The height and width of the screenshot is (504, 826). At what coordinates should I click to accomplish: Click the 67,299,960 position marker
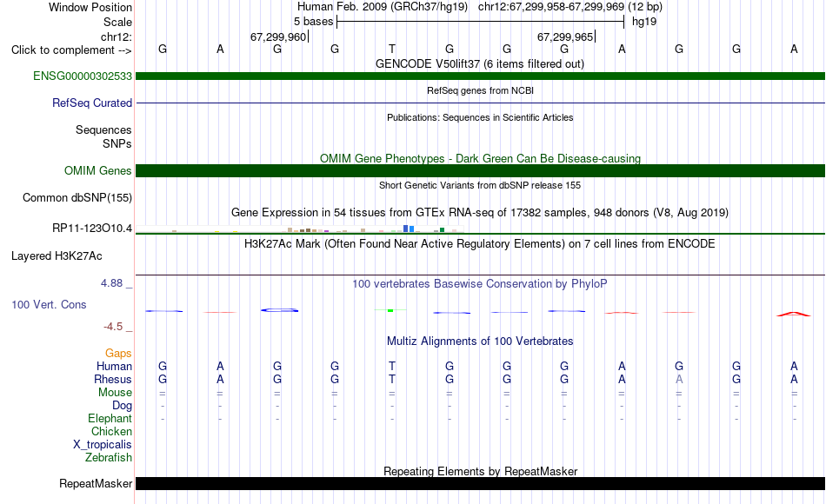click(x=278, y=36)
